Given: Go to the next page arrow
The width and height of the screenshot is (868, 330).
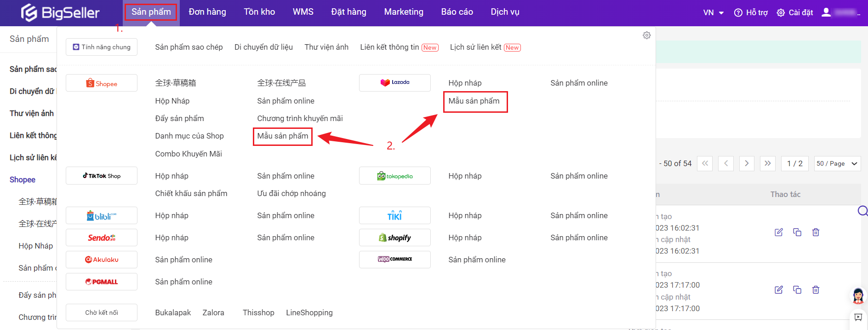Looking at the screenshot, I should coord(747,163).
